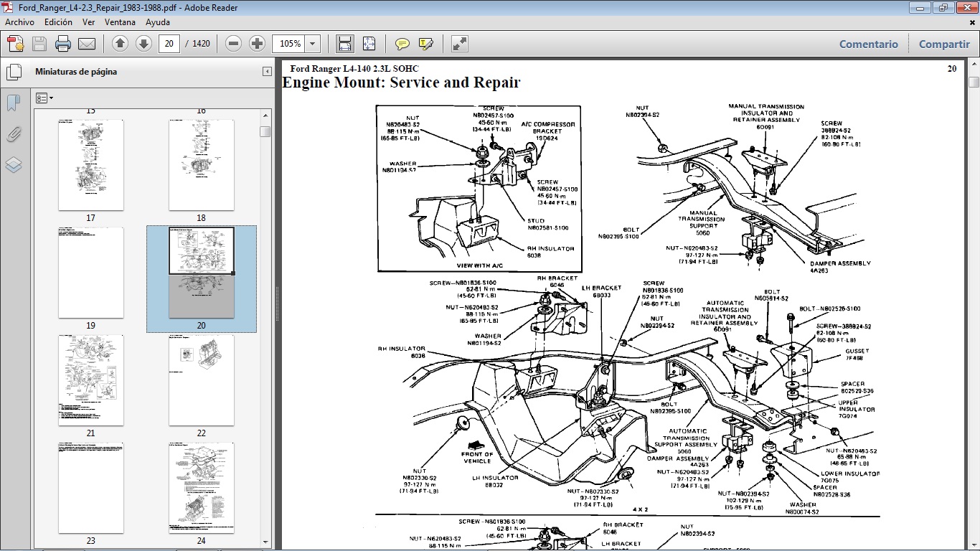The image size is (980, 551).
Task: Zoom in with the plus button
Action: pyautogui.click(x=257, y=44)
